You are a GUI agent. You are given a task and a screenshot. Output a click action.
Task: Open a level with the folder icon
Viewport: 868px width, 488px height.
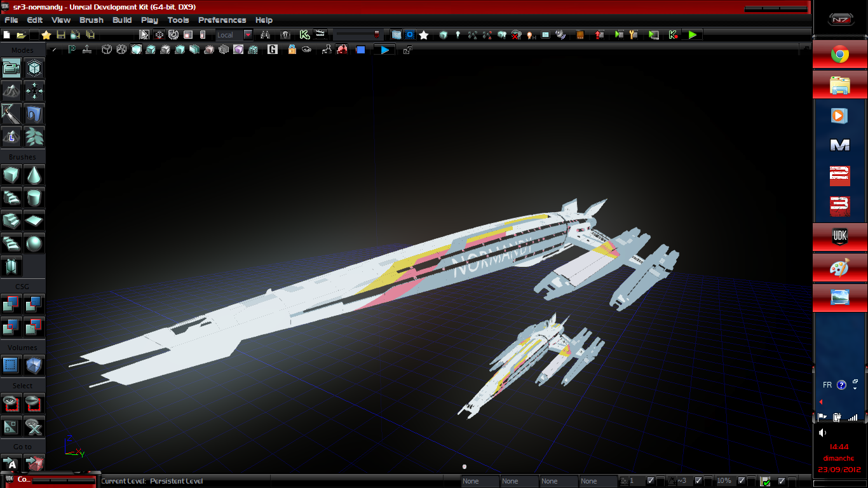pyautogui.click(x=21, y=35)
